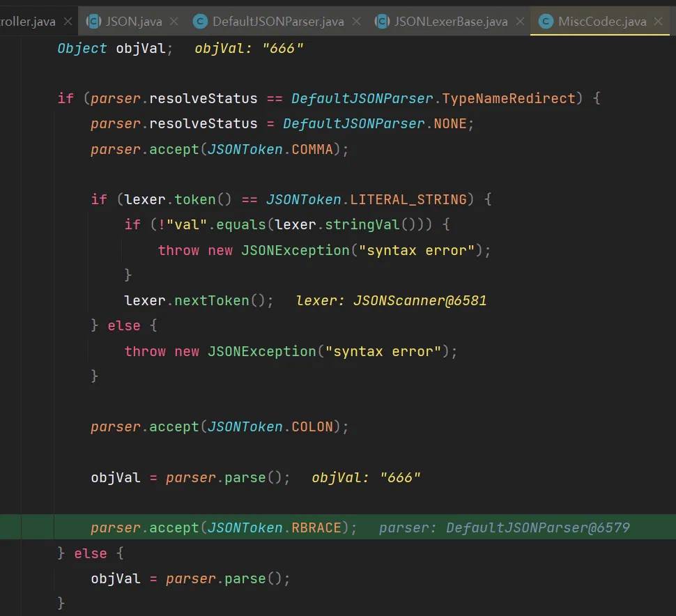Image resolution: width=676 pixels, height=616 pixels.
Task: Switch to the JSON.java tab
Action: click(x=134, y=22)
